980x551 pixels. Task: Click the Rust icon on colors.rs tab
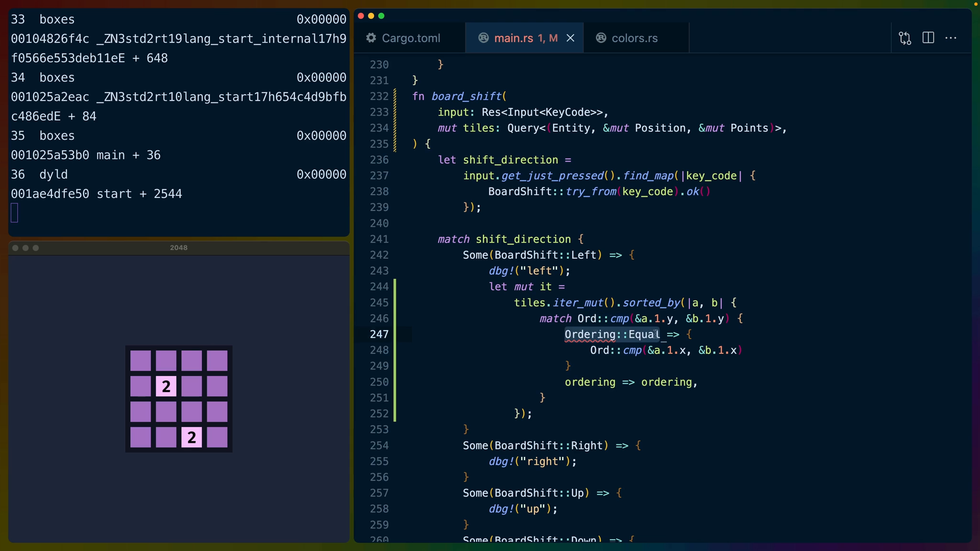601,38
